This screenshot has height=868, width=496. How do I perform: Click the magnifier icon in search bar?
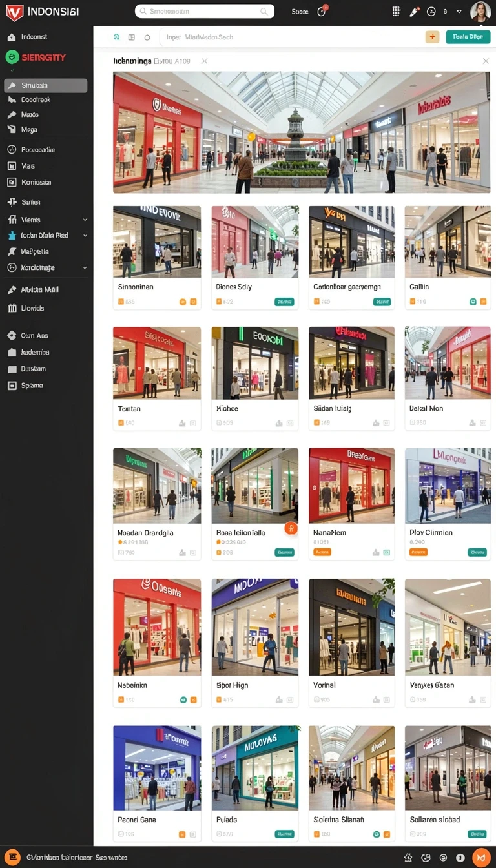coord(264,12)
